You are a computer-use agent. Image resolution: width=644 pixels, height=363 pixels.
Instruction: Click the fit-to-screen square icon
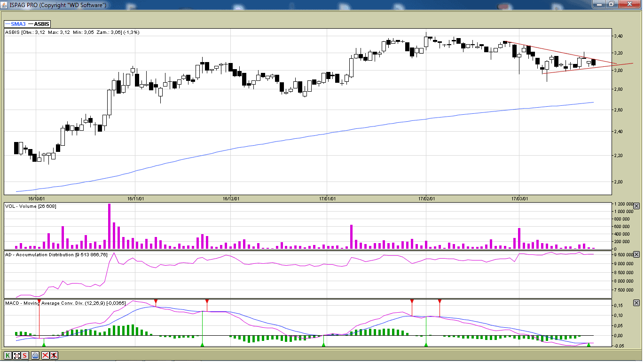[x=16, y=355]
